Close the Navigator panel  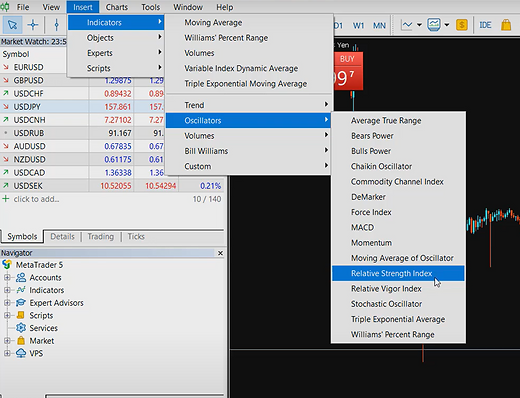(220, 253)
